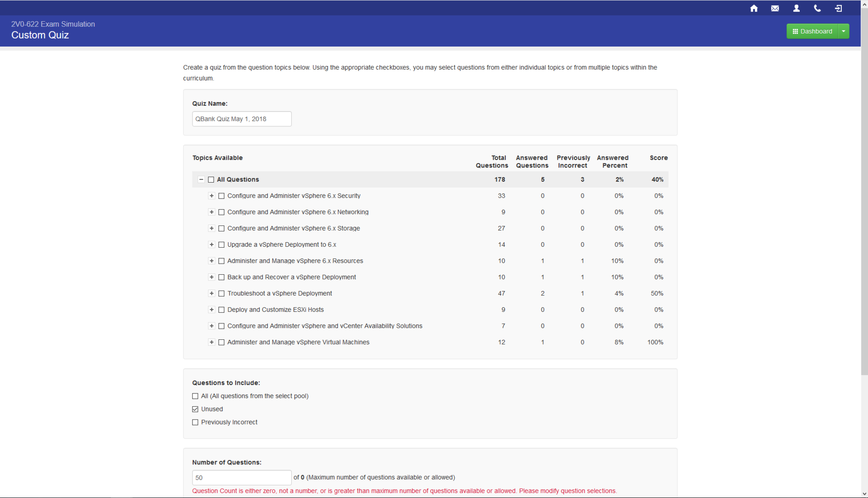Screen dimensions: 868x498
Task: Click the Home icon in top bar
Action: coord(754,8)
